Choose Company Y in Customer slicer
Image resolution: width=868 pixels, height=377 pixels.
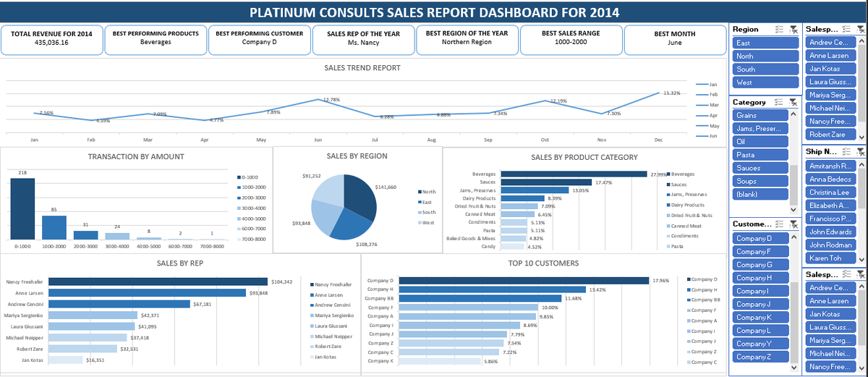pos(760,344)
